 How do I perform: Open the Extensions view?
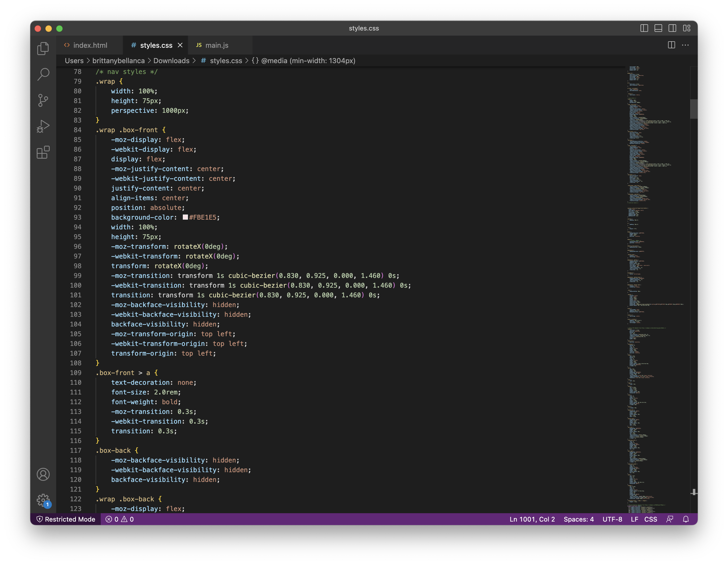tap(43, 152)
